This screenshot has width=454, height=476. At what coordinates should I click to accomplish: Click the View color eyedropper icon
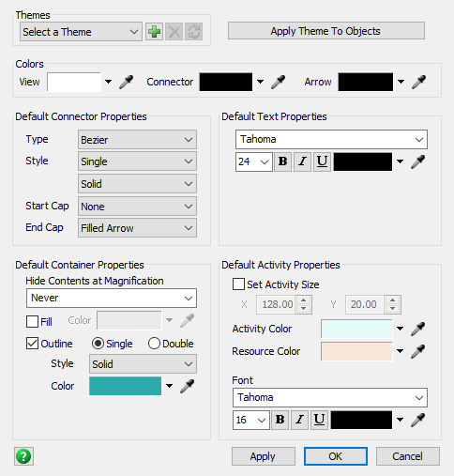(x=126, y=82)
